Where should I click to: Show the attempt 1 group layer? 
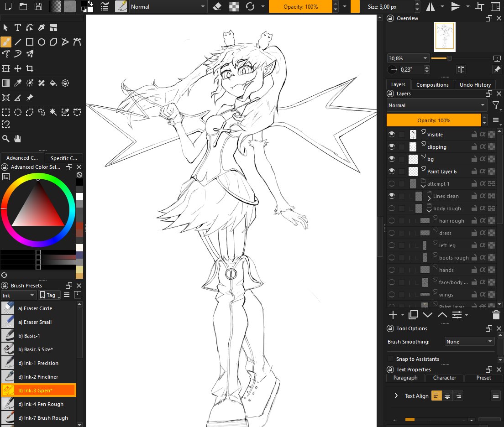click(x=392, y=183)
